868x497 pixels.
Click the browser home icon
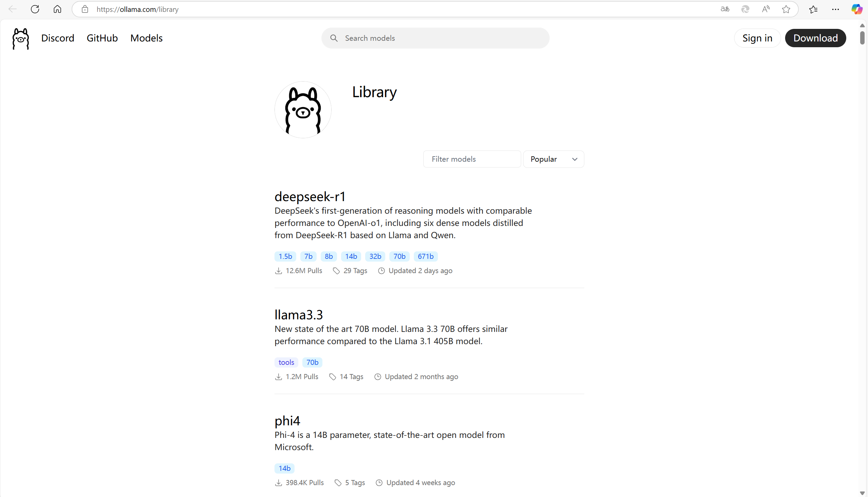point(57,9)
